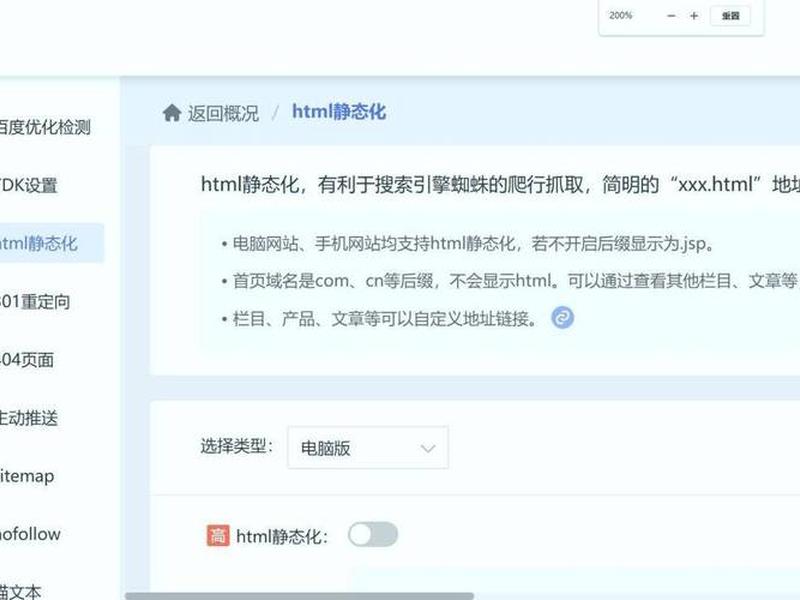The image size is (800, 600).
Task: Open nofollow sidebar item
Action: coord(30,534)
